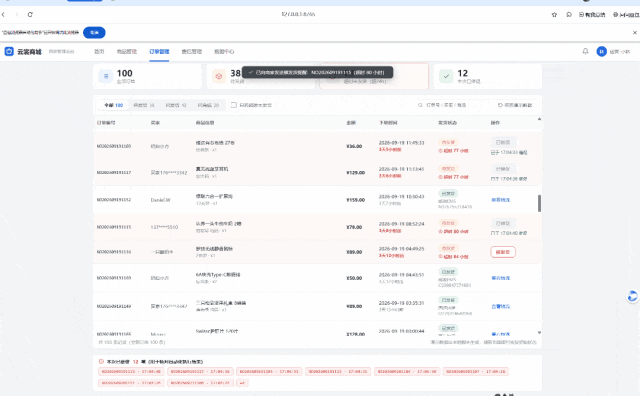Open the view-logistics link in the ¥50.00 row
Viewport: 640px width, 396px height.
pos(501,278)
